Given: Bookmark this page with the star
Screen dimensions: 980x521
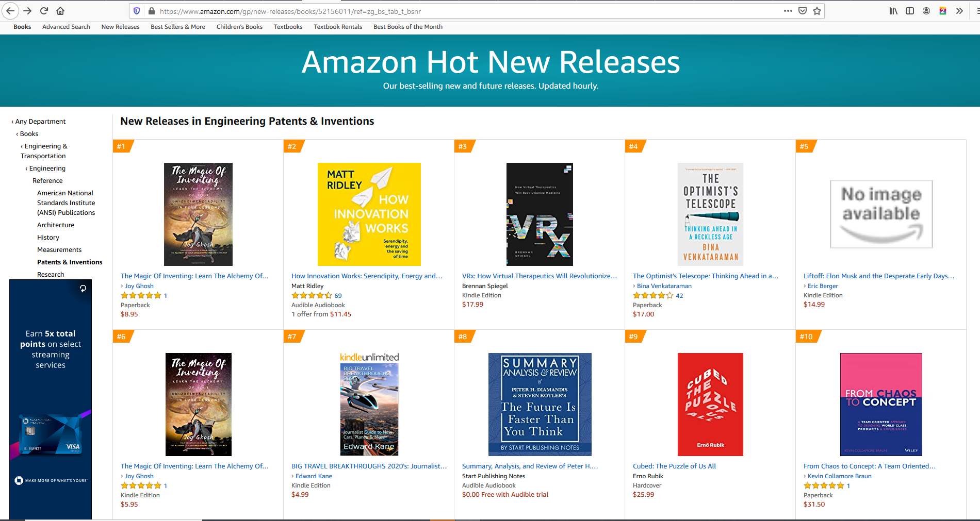Looking at the screenshot, I should click(x=817, y=11).
